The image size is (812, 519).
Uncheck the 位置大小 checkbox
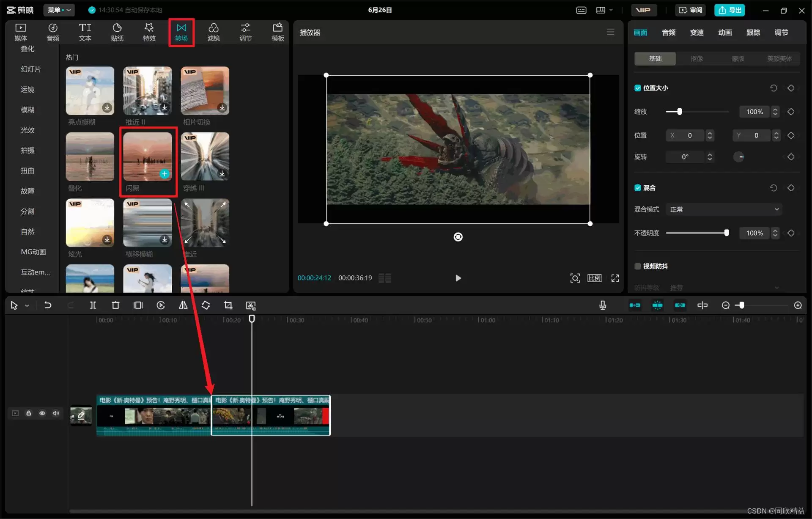(x=638, y=88)
